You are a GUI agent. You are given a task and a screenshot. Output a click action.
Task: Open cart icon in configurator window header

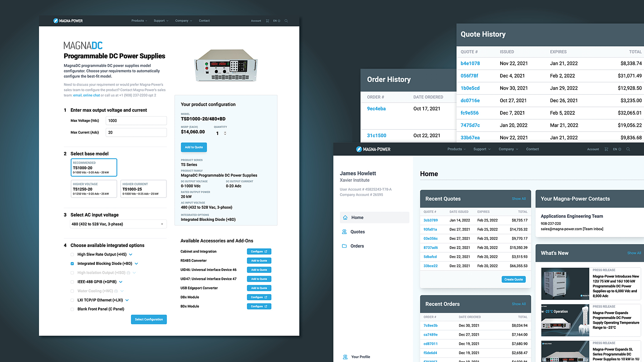click(x=267, y=21)
